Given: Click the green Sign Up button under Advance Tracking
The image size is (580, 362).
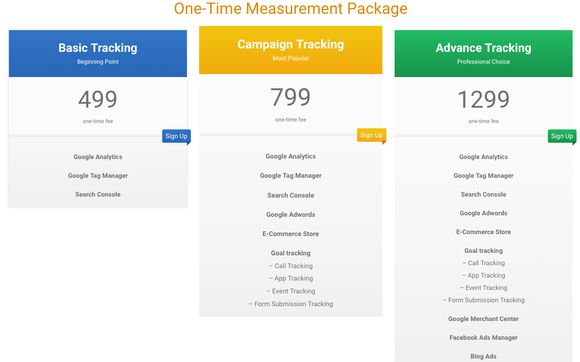Looking at the screenshot, I should pyautogui.click(x=562, y=136).
